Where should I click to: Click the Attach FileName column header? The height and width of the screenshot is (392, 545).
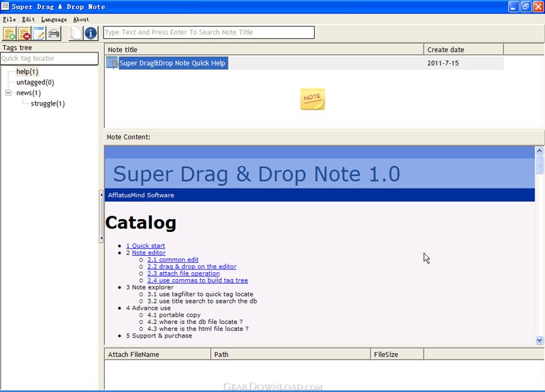[157, 354]
